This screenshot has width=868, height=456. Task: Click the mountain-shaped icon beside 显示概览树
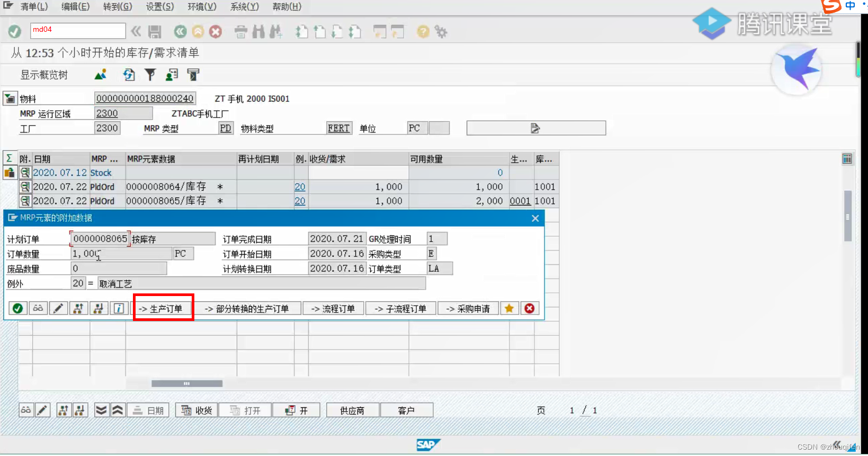tap(101, 75)
